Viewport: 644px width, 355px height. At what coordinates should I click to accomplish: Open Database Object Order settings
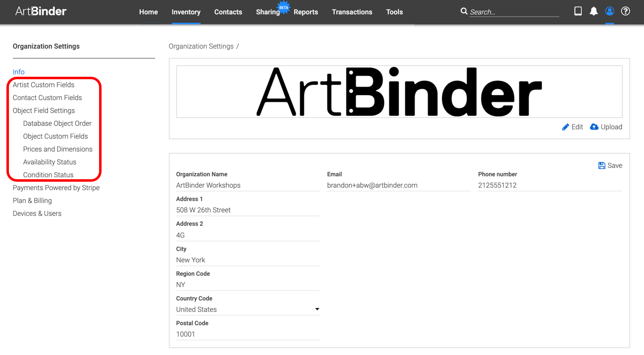[57, 123]
